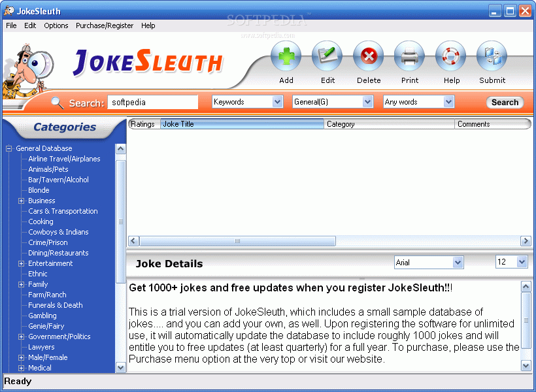This screenshot has width=536, height=392.
Task: Click the Submit joke icon
Action: point(492,56)
